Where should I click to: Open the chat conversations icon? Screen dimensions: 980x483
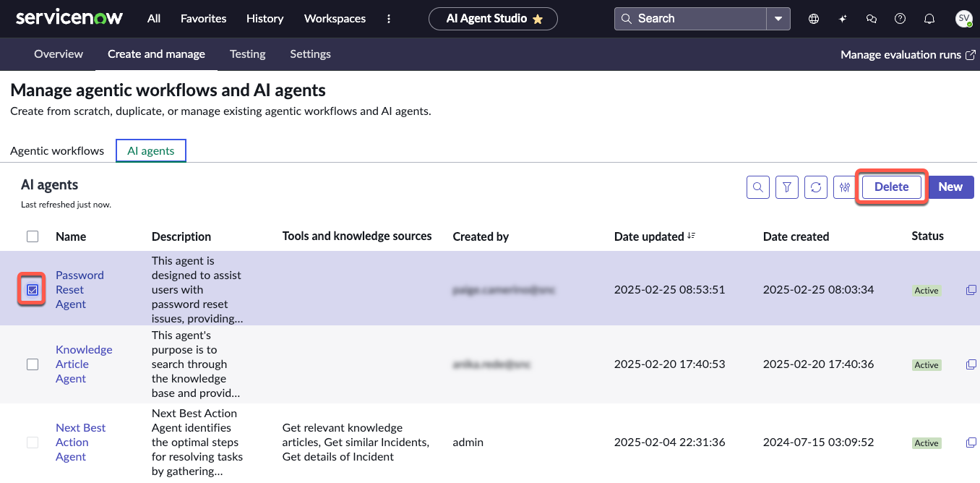click(872, 19)
